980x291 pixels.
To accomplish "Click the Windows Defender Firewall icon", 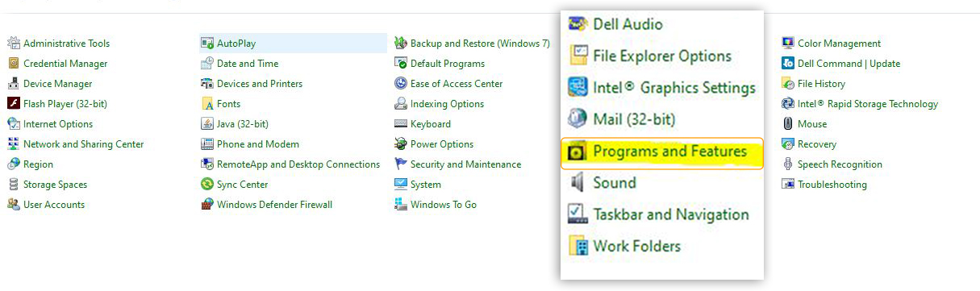I will 207,205.
